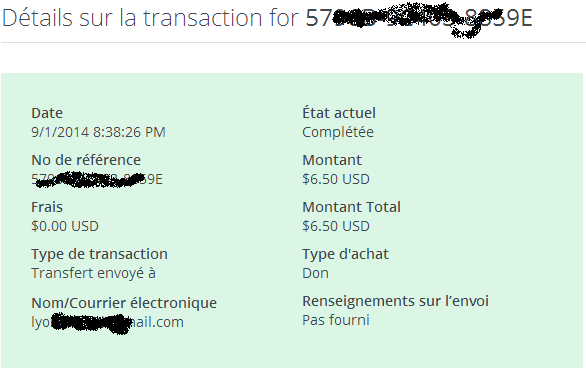
Task: Click the Transfert envoyé à text
Action: click(93, 273)
